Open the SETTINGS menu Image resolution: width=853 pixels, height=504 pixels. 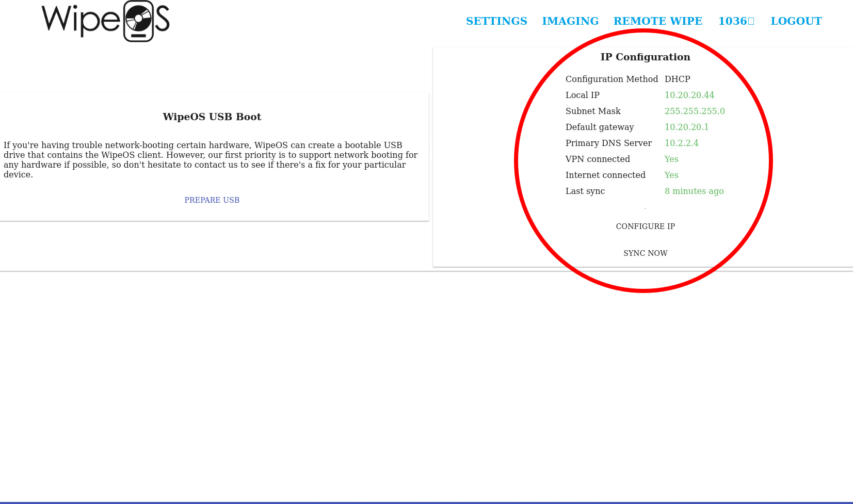[496, 21]
